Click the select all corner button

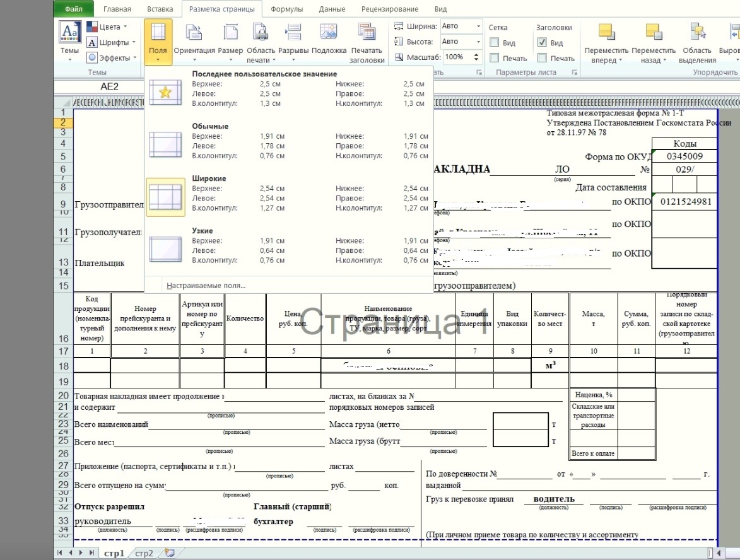tap(64, 102)
